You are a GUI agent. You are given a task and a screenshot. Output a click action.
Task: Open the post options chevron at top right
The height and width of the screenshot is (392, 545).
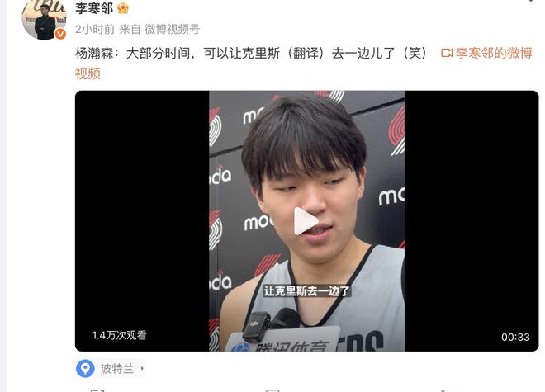point(533,2)
